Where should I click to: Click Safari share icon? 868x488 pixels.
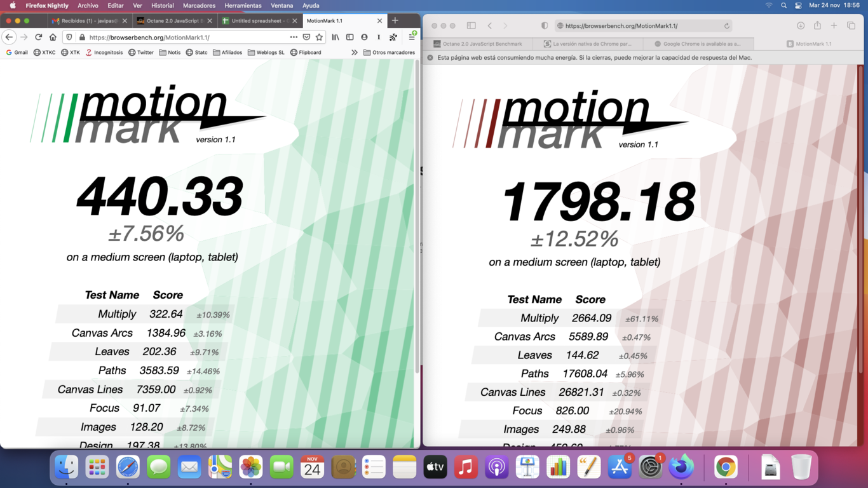pyautogui.click(x=817, y=25)
